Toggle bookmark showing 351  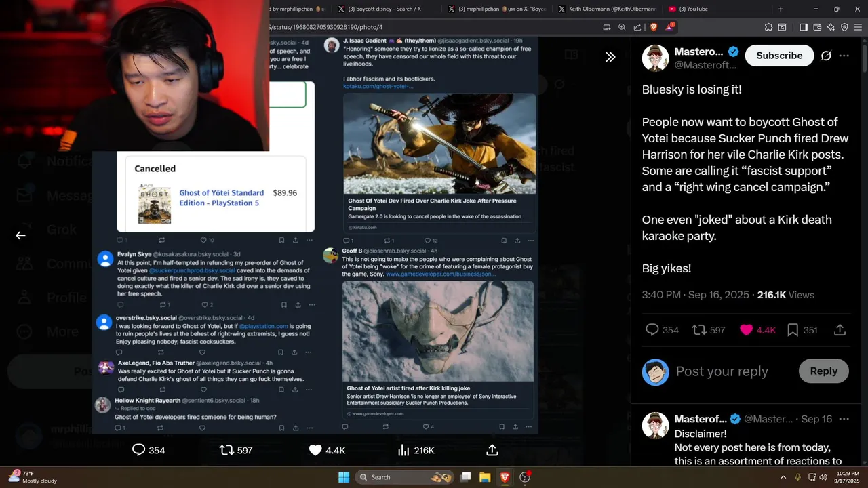pos(802,330)
